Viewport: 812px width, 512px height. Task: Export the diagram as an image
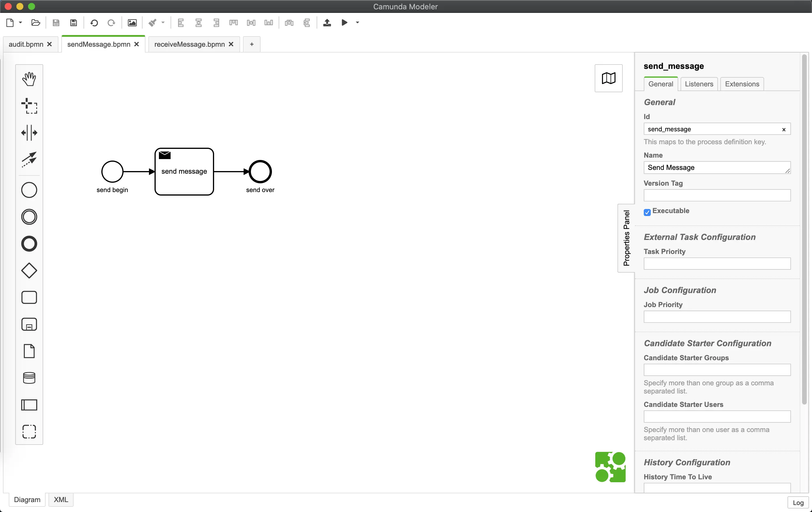point(132,22)
